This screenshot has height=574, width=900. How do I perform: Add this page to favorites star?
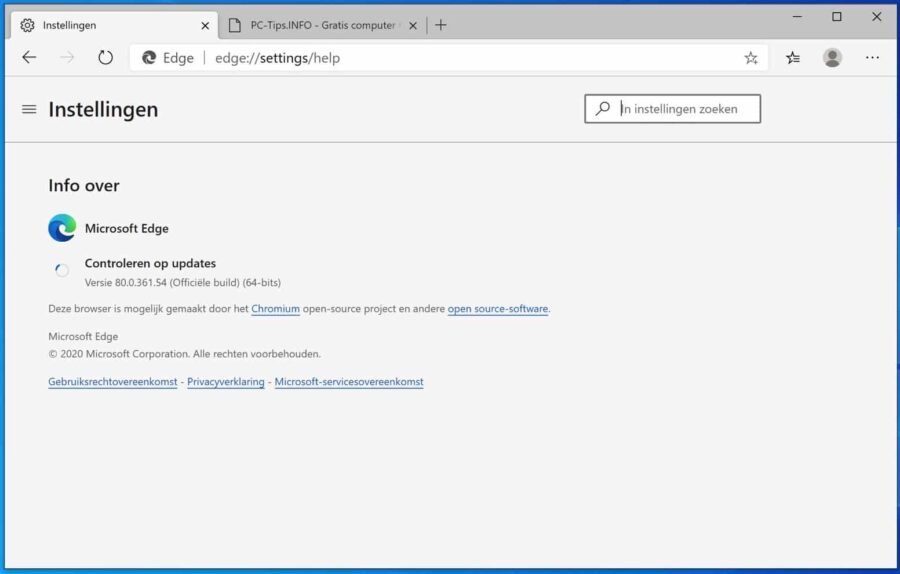(751, 58)
